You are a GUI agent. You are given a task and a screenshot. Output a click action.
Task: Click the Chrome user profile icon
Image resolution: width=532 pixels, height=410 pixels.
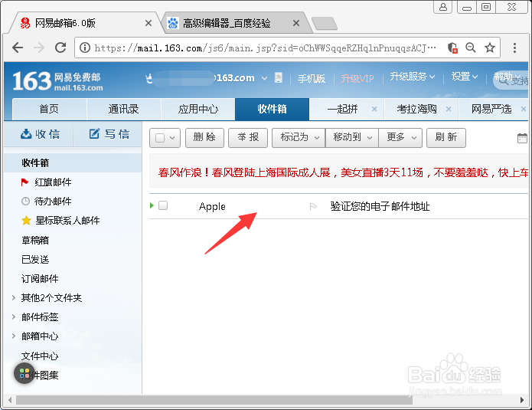click(x=442, y=7)
